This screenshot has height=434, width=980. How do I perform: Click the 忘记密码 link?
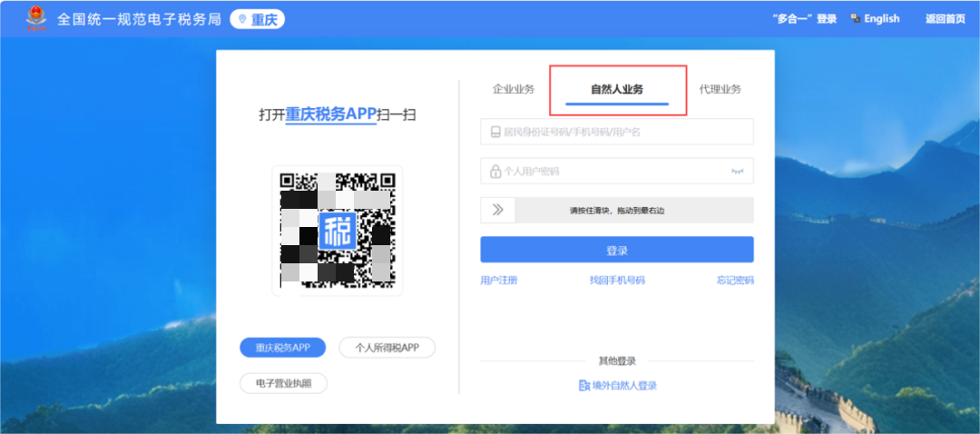[x=735, y=281]
